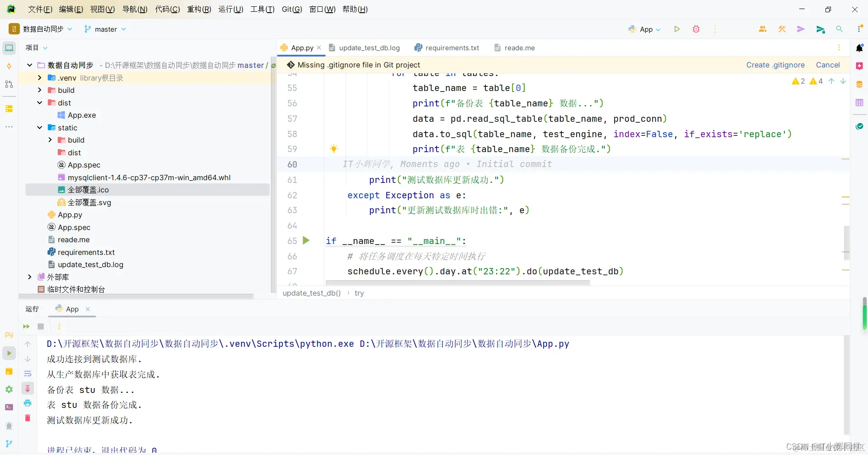Open the Commit tool window
The height and width of the screenshot is (455, 868).
click(x=9, y=66)
